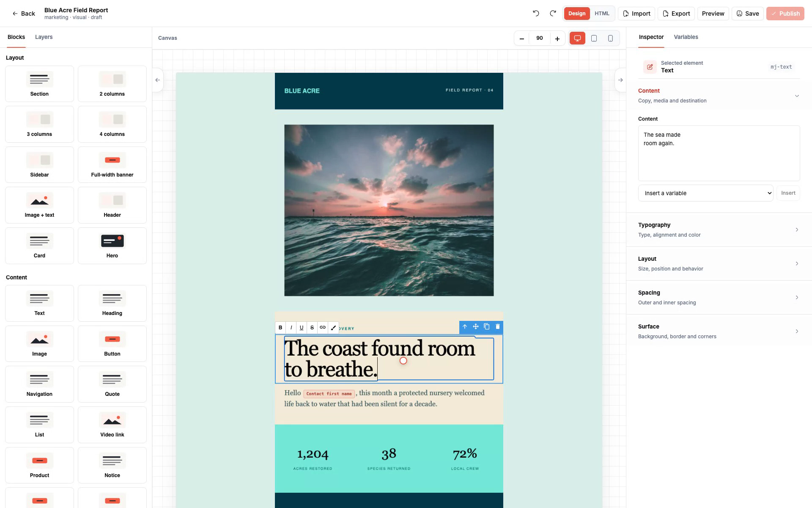Image resolution: width=812 pixels, height=508 pixels.
Task: Switch to tablet preview mode
Action: pos(594,39)
